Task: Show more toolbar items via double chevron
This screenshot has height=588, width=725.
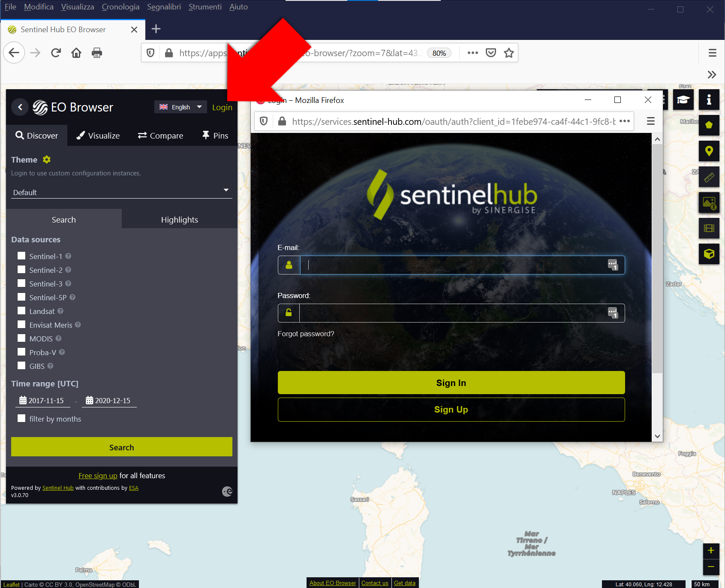Action: (712, 75)
